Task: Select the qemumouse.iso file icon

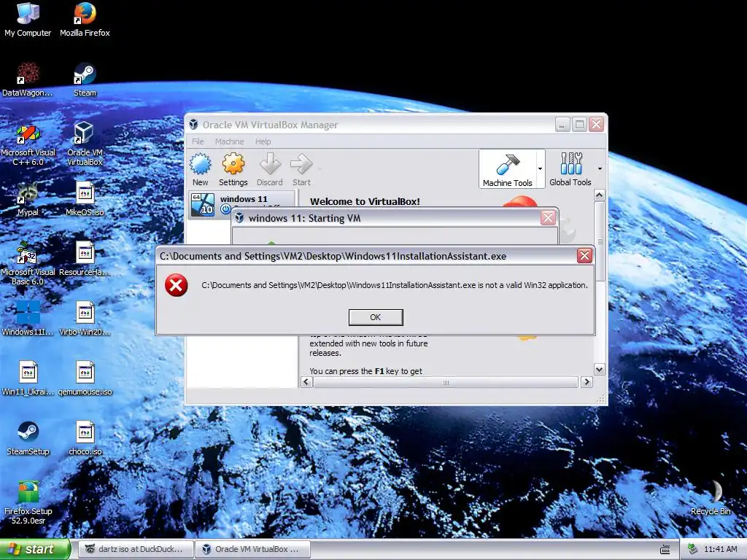Action: pyautogui.click(x=85, y=378)
